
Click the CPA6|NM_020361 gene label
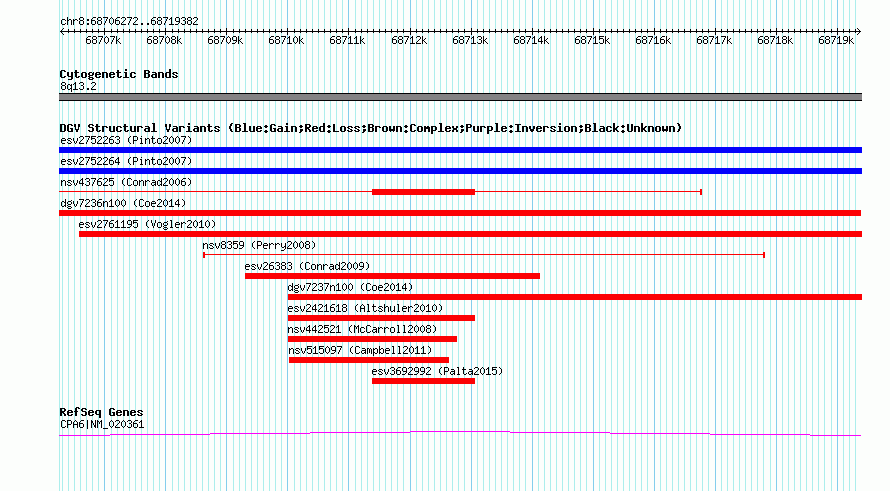102,425
